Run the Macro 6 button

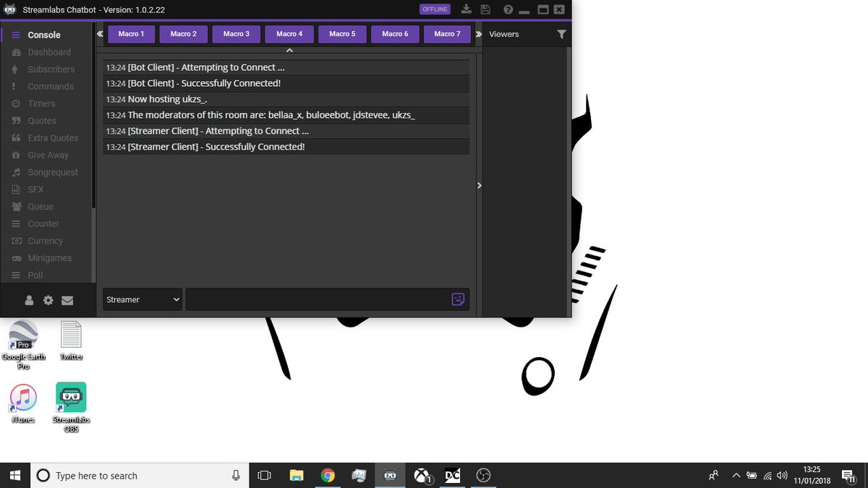395,34
